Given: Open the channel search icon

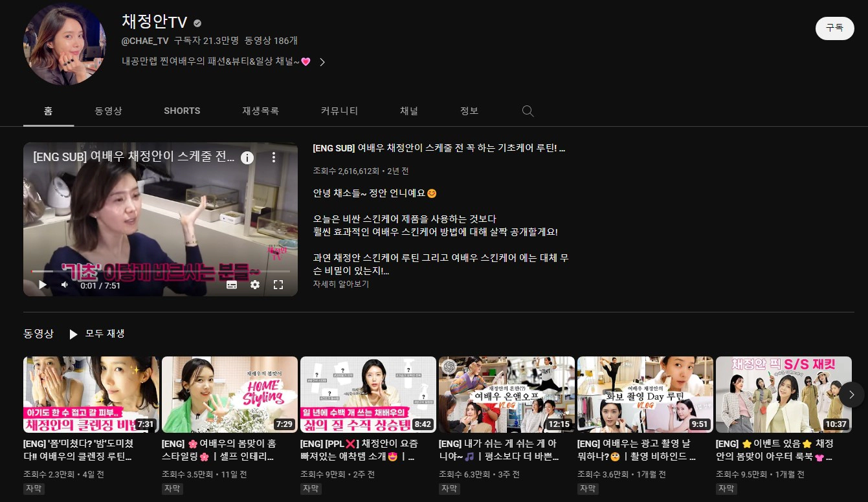Looking at the screenshot, I should (x=528, y=111).
